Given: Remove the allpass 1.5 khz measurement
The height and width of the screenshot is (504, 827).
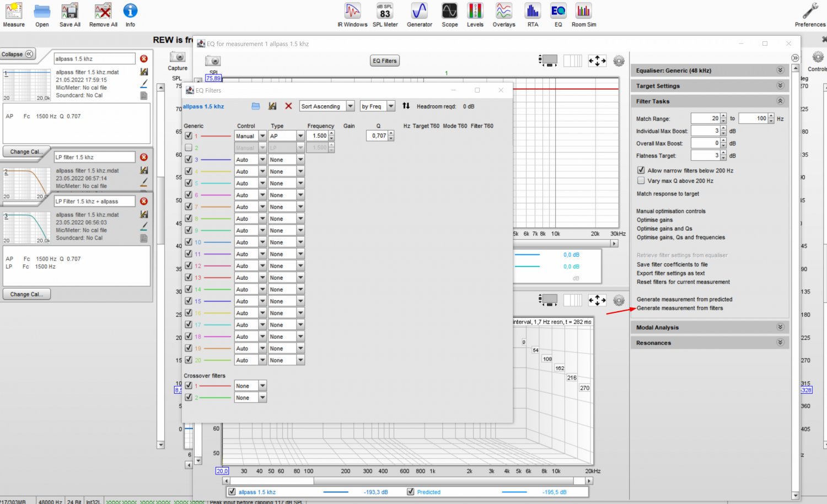Looking at the screenshot, I should point(144,58).
